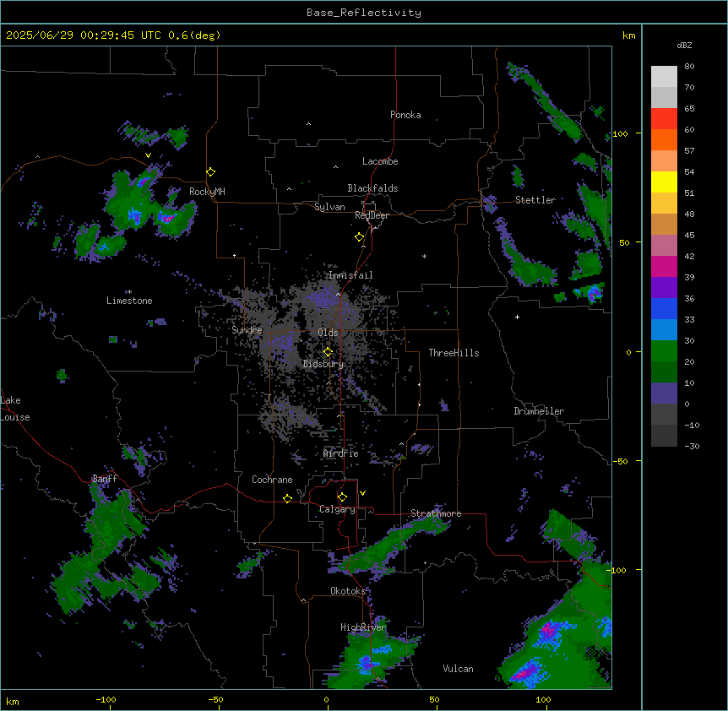
Task: Click the Ponoka city label
Action: (405, 115)
